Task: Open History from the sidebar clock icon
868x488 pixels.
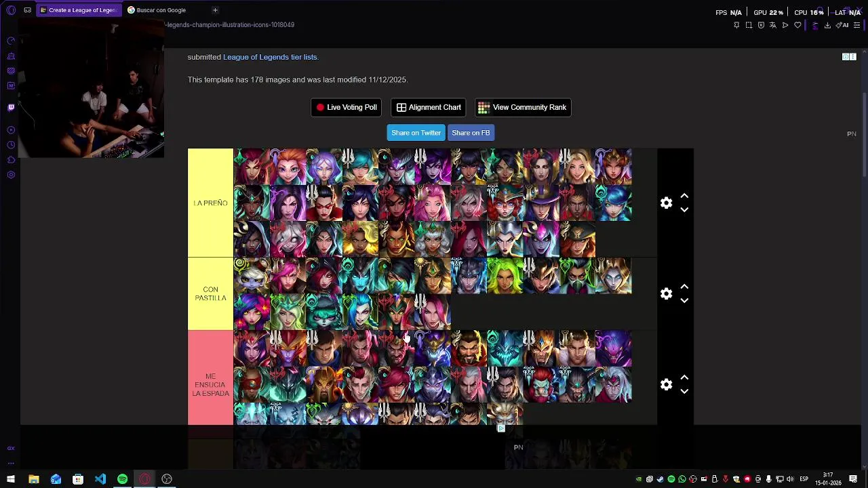Action: click(11, 145)
